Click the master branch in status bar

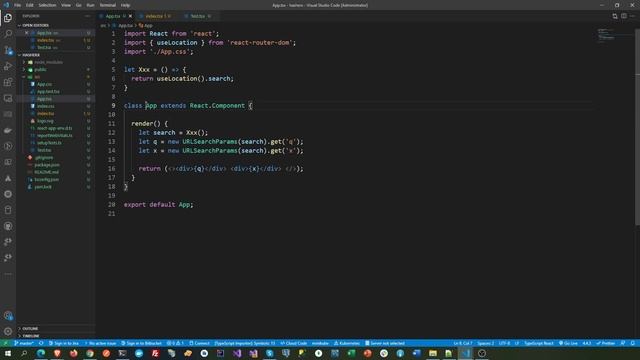[x=24, y=343]
